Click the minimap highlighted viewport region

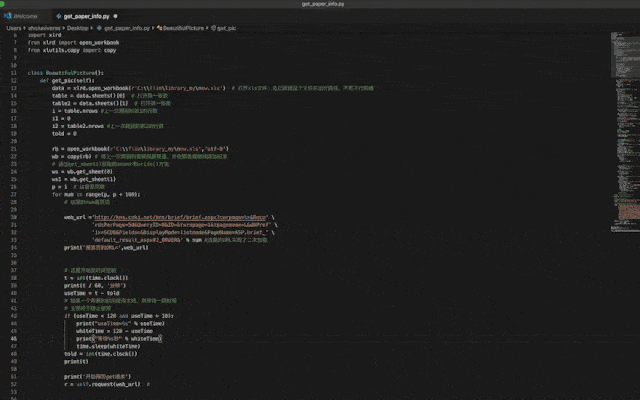[x=625, y=55]
